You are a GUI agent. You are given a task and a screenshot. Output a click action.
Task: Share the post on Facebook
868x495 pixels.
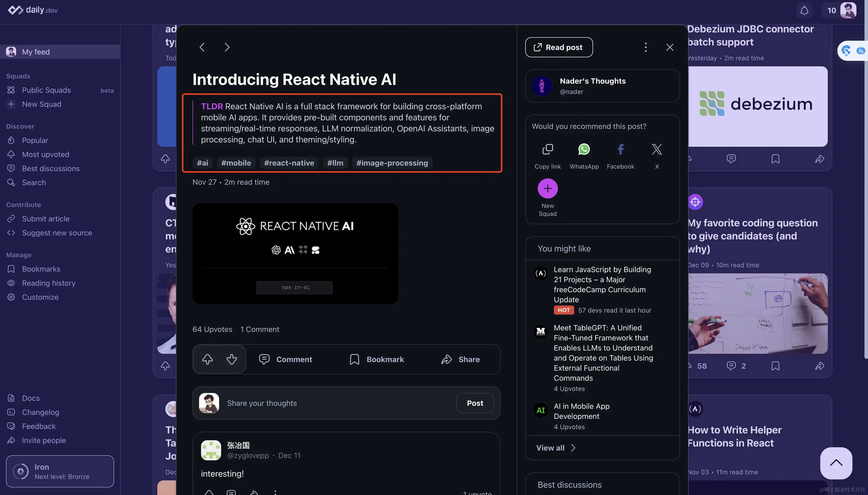point(620,149)
